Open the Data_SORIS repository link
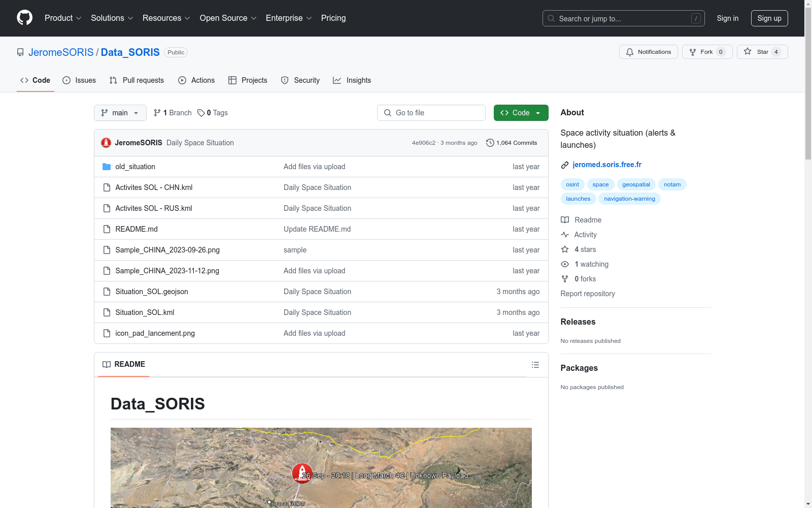Screen dimensions: 812x508 [x=130, y=52]
